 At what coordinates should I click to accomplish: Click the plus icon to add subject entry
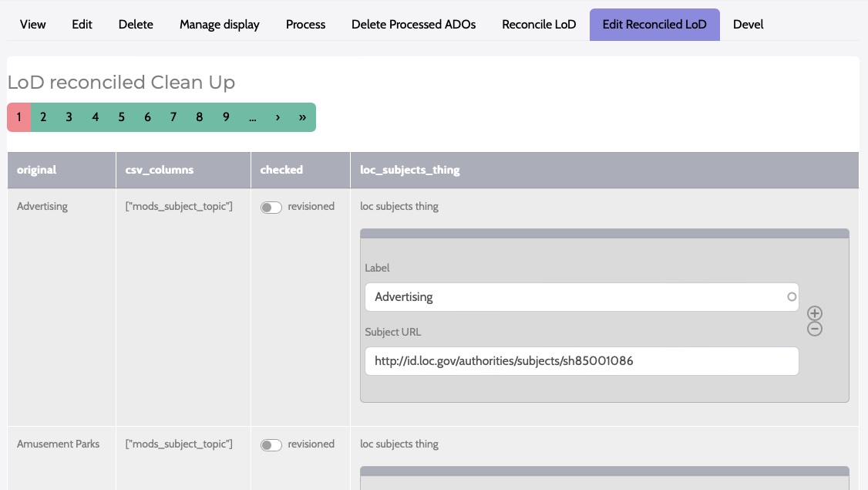coord(814,313)
